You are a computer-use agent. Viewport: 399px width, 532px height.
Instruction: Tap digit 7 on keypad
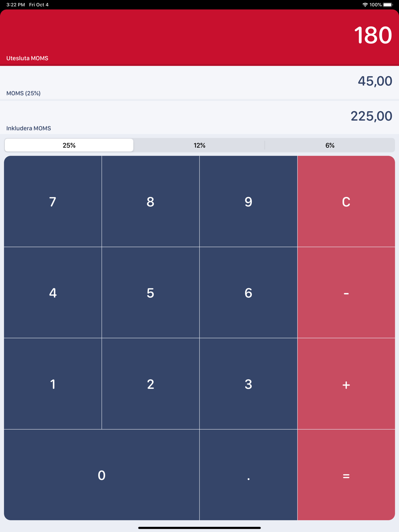click(x=53, y=201)
